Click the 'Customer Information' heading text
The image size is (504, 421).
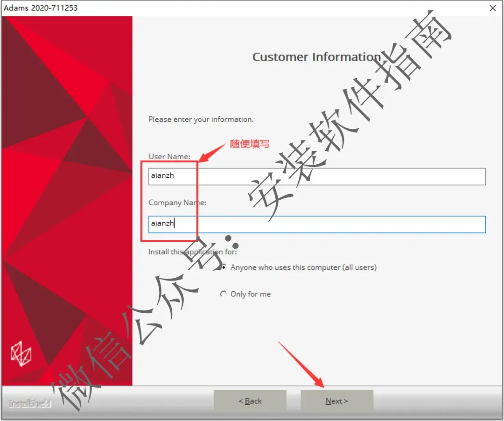pos(316,56)
